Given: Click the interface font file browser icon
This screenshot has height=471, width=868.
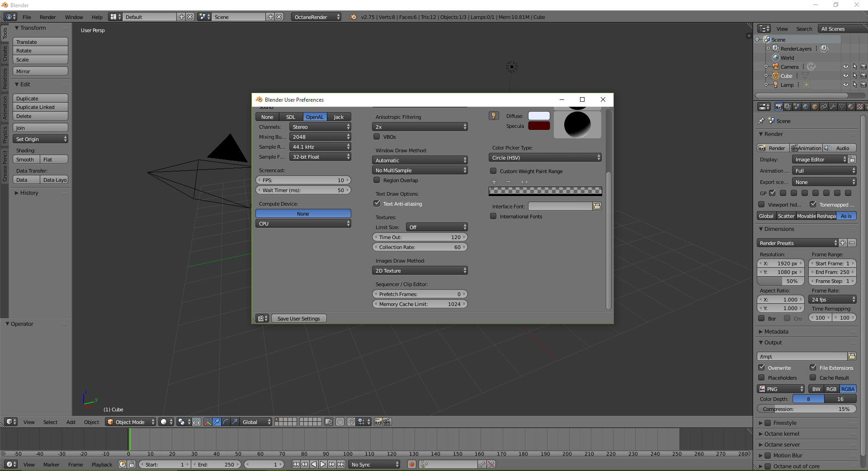Looking at the screenshot, I should 597,206.
